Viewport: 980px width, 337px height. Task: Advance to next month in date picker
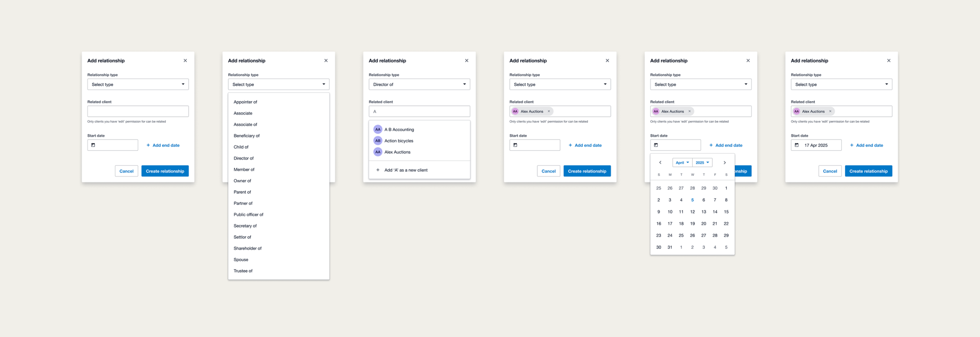click(725, 163)
